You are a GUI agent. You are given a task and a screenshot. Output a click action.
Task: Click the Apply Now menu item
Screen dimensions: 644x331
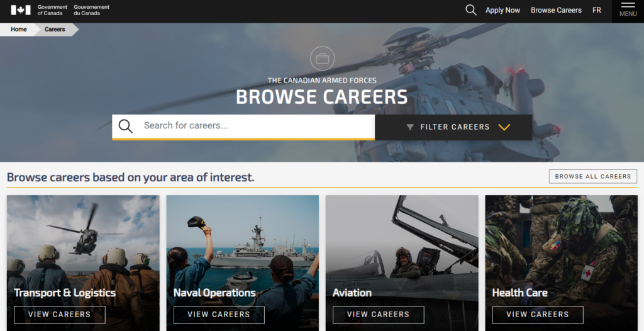click(502, 10)
